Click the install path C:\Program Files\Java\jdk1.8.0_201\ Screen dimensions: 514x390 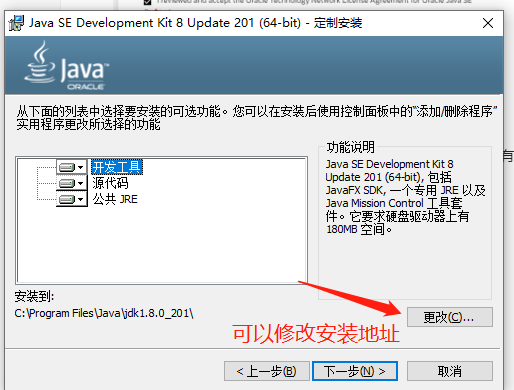104,313
